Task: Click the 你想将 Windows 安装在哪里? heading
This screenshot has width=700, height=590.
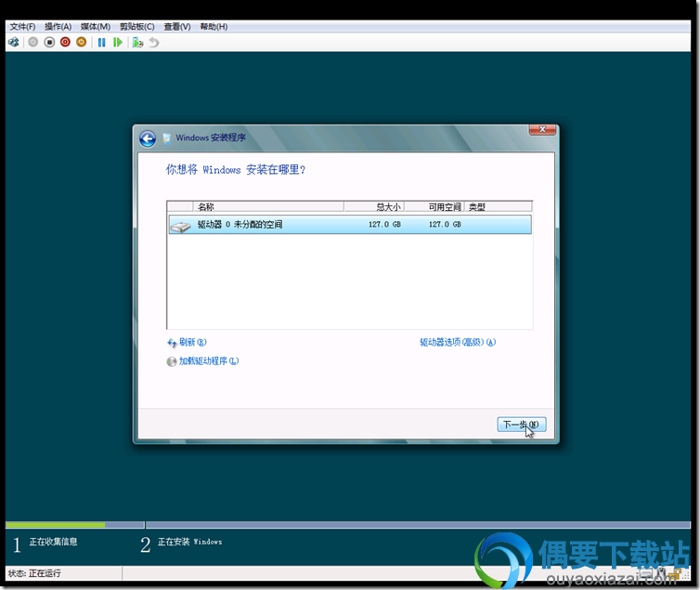Action: coord(236,170)
